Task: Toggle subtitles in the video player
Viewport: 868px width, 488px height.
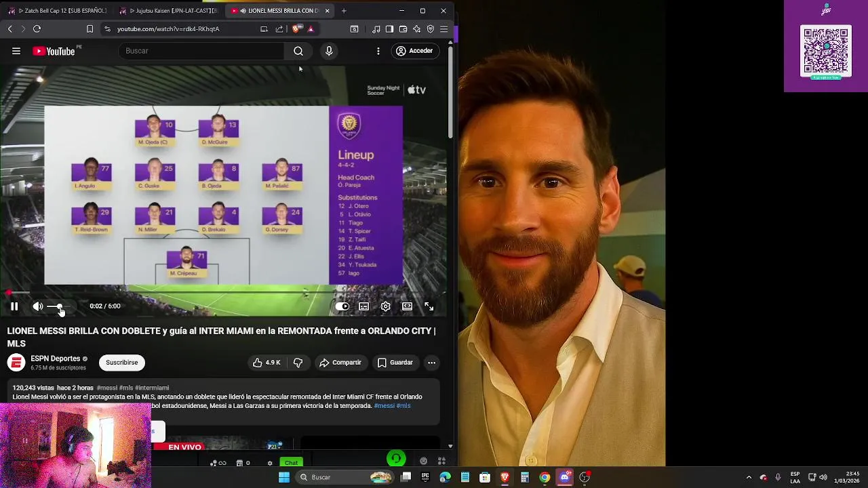Action: [363, 306]
